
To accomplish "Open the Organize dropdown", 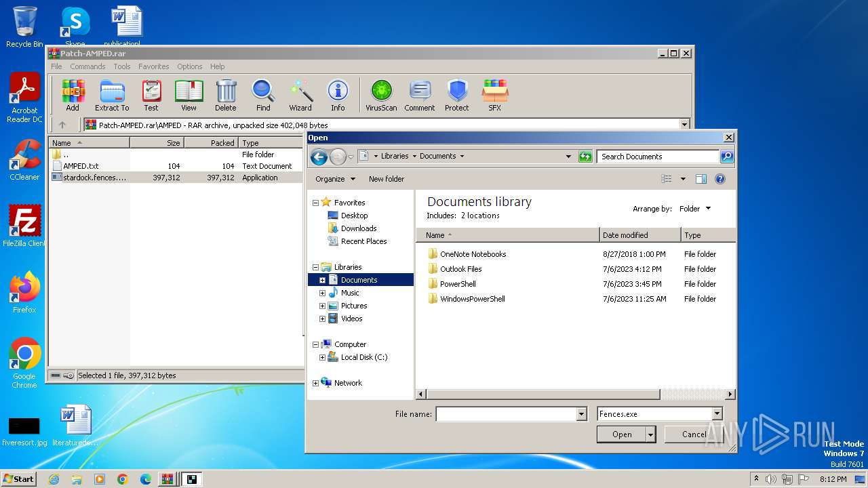I will click(335, 179).
